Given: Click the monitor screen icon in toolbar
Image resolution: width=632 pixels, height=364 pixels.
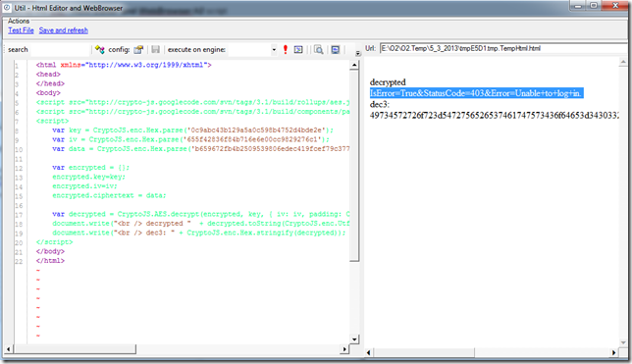Looking at the screenshot, I should coord(336,50).
